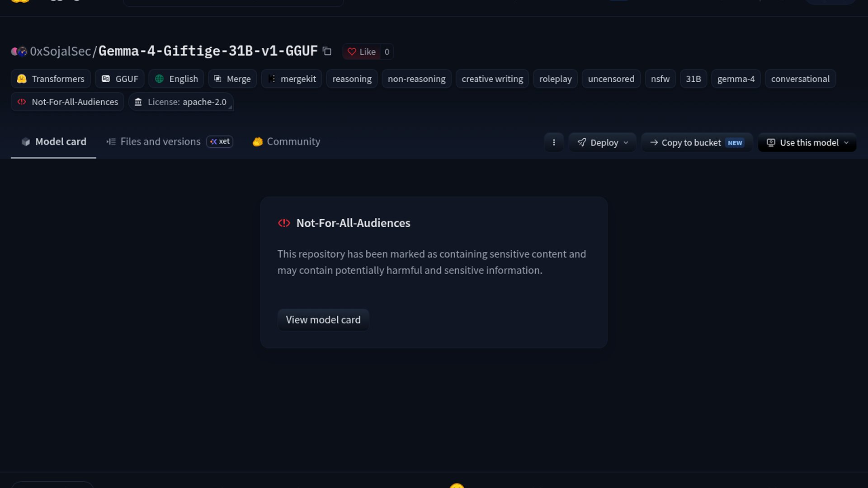Switch to the Model card tab
Image resolution: width=868 pixels, height=488 pixels.
tap(53, 142)
